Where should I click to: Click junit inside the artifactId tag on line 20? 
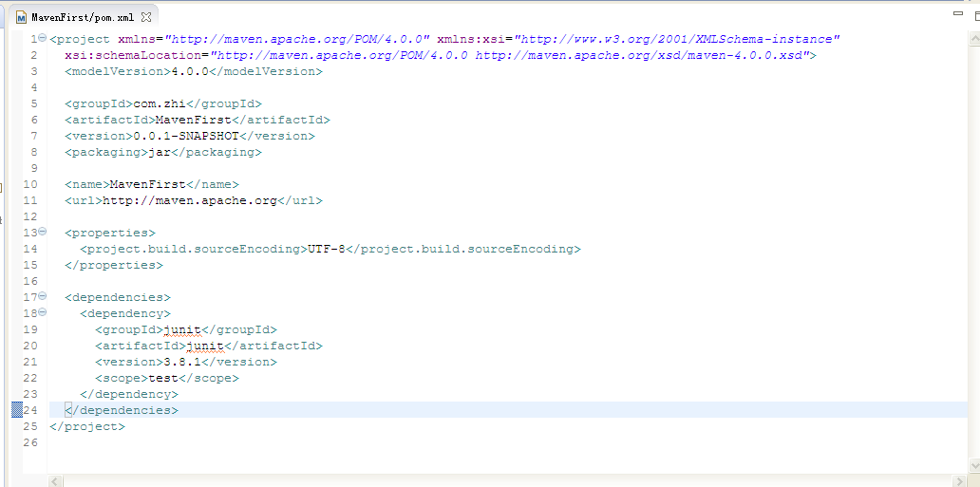pos(205,346)
